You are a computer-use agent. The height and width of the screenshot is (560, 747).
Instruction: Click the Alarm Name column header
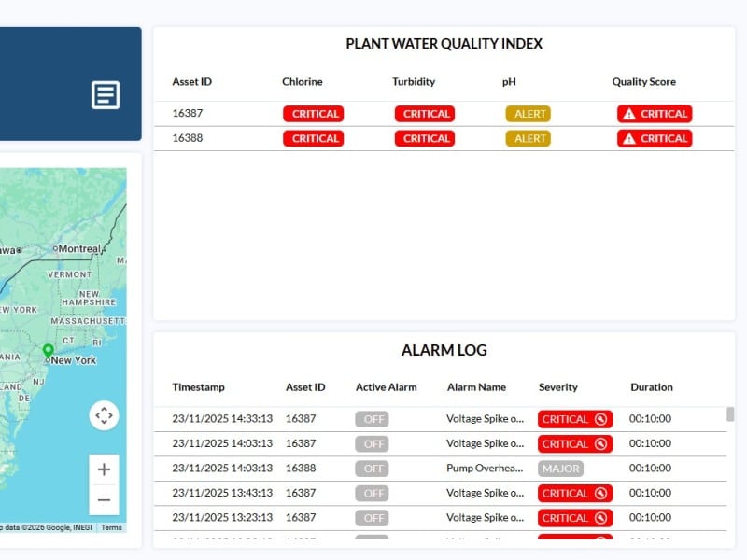[476, 387]
